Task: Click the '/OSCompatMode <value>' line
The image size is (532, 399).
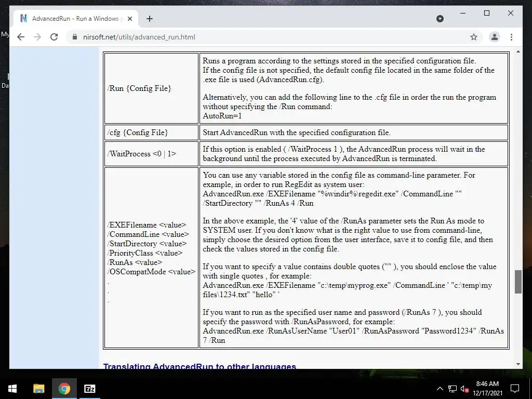Action: [151, 272]
